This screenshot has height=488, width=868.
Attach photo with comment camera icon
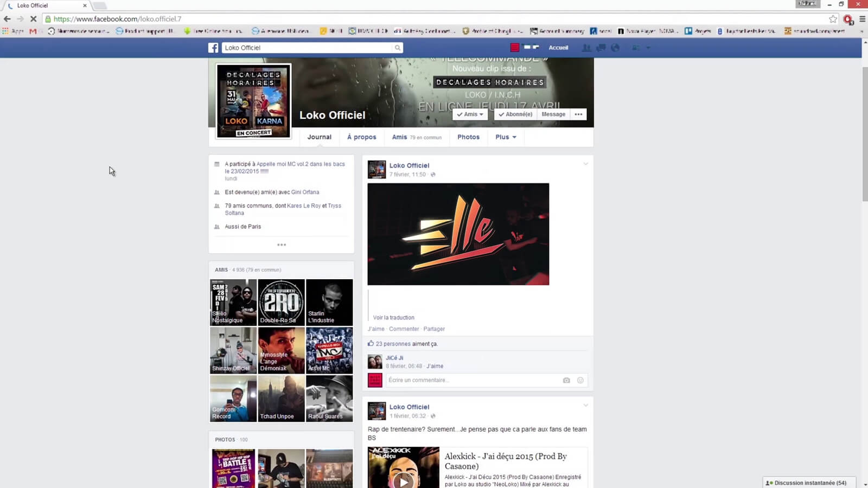pos(566,381)
